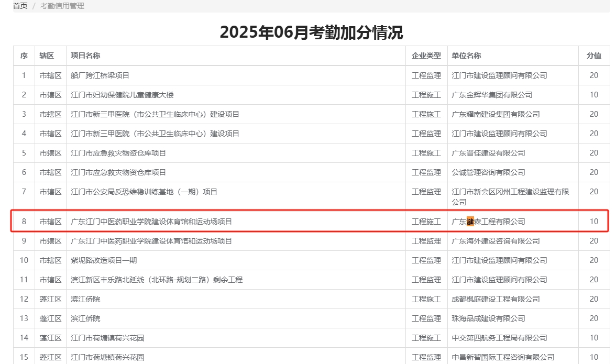
Task: Click 江门市建设监理顾问有限公司 in row 1
Action: click(499, 75)
